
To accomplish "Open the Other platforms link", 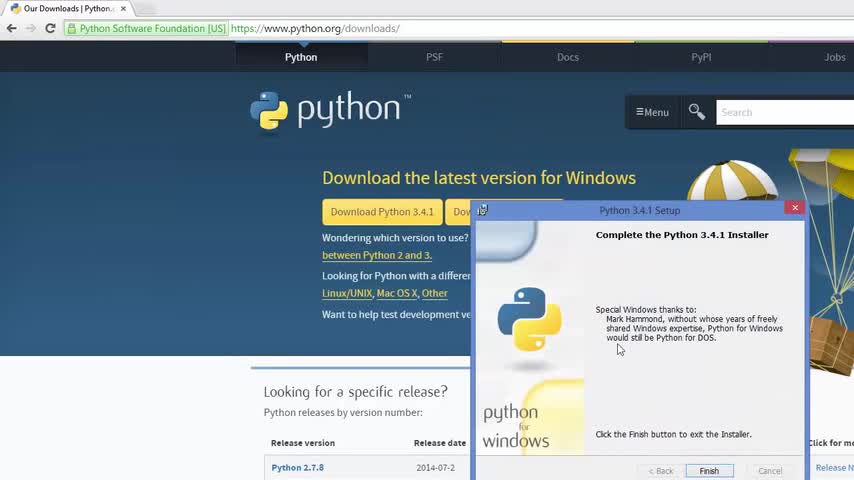I will [x=435, y=293].
